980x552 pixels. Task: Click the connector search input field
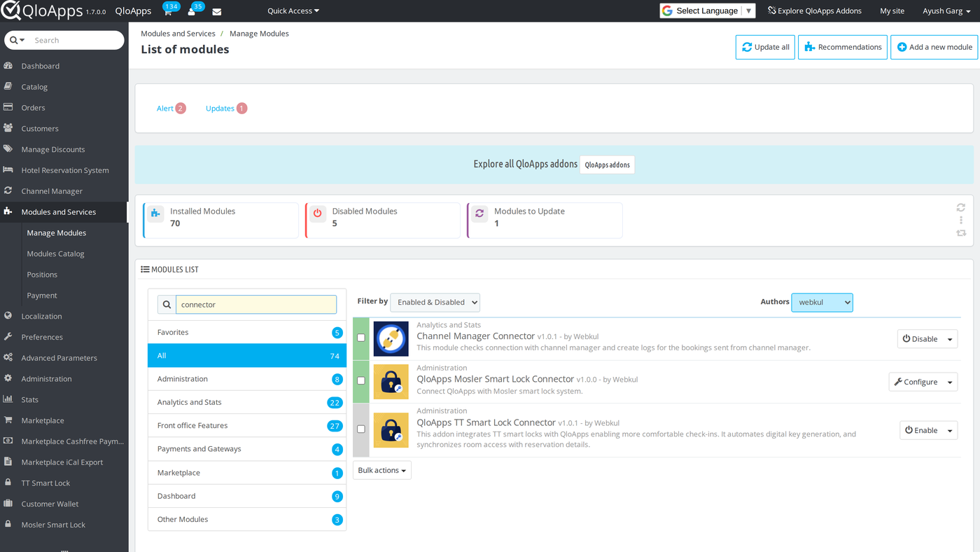point(256,305)
